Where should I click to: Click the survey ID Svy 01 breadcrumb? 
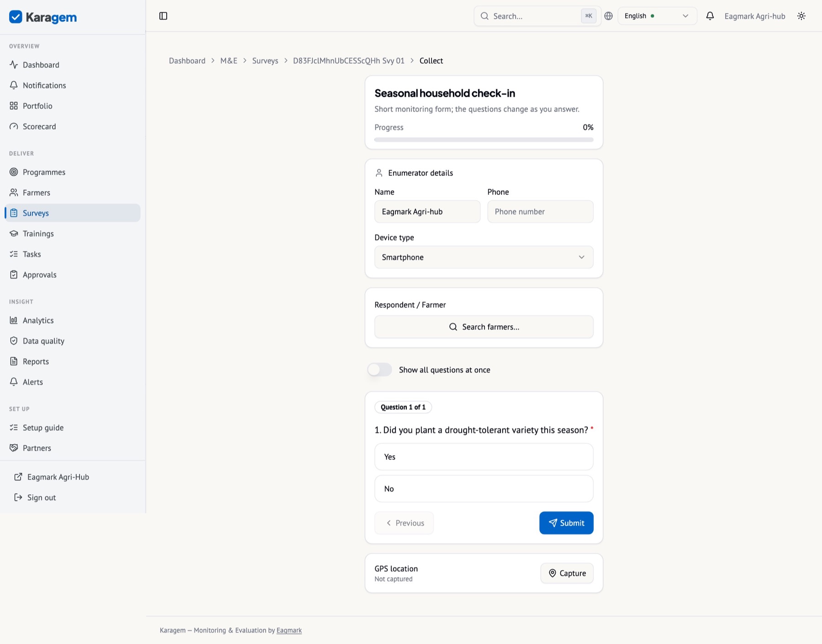click(x=348, y=61)
